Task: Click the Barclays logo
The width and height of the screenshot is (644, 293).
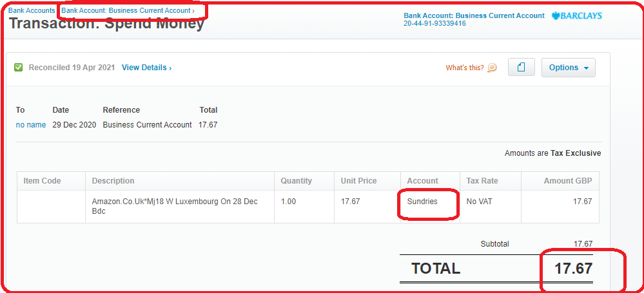Action: tap(577, 16)
